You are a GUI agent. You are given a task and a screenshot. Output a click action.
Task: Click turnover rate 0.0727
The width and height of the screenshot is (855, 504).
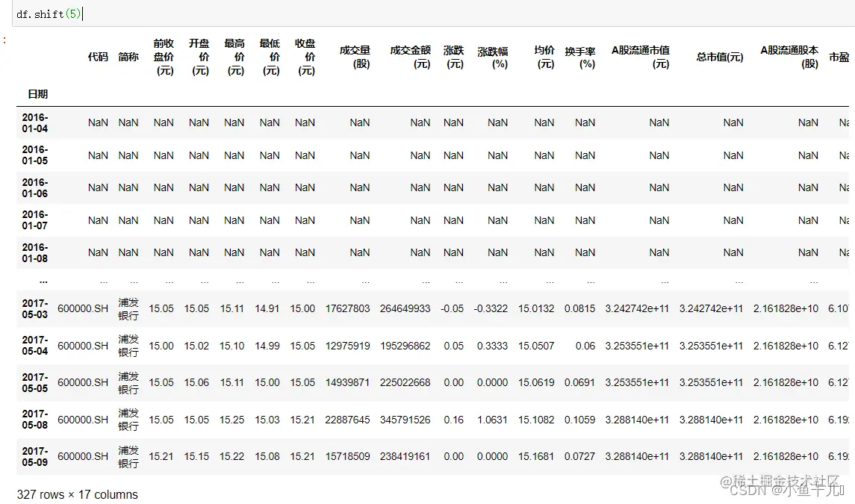(x=579, y=456)
